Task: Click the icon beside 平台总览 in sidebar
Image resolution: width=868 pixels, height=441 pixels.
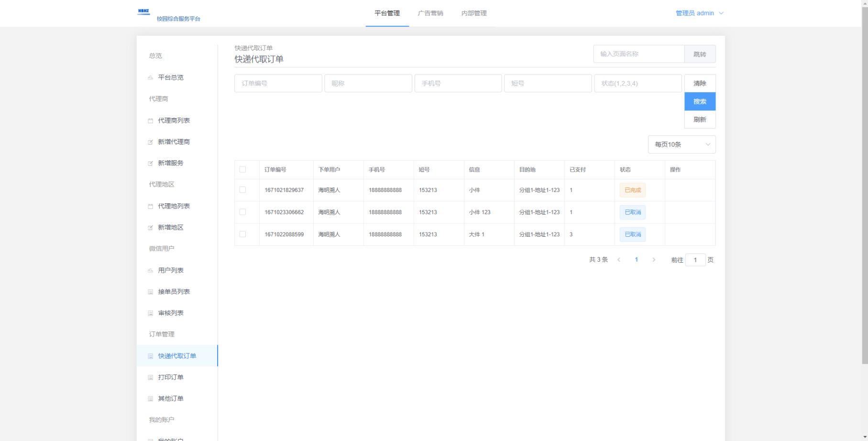Action: point(151,77)
